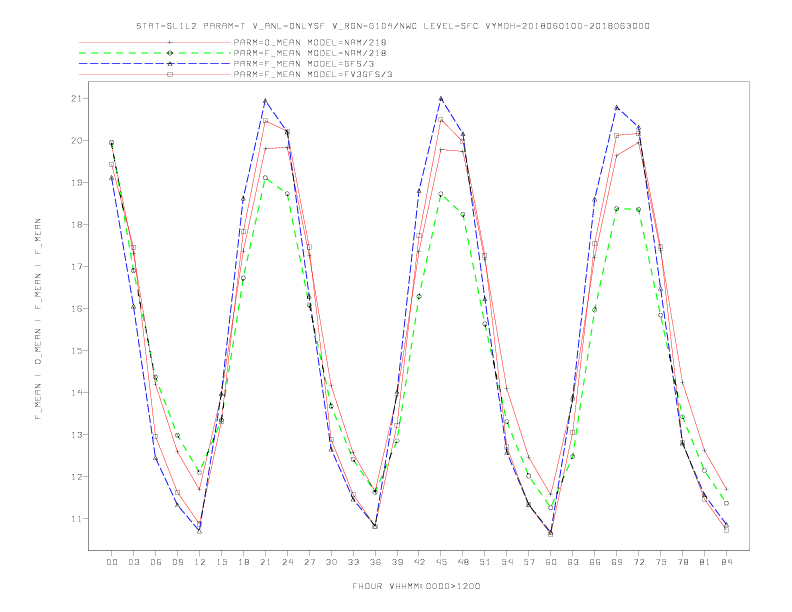The height and width of the screenshot is (612, 792).
Task: Click y-axis tick label 12
Action: [x=77, y=477]
